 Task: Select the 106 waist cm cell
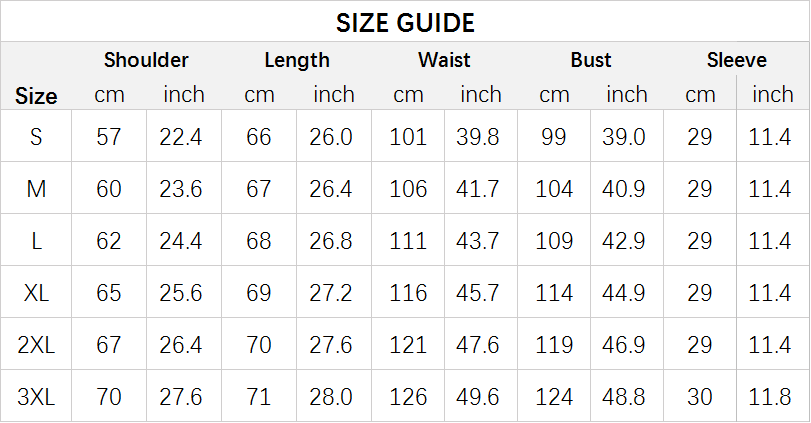pyautogui.click(x=408, y=189)
